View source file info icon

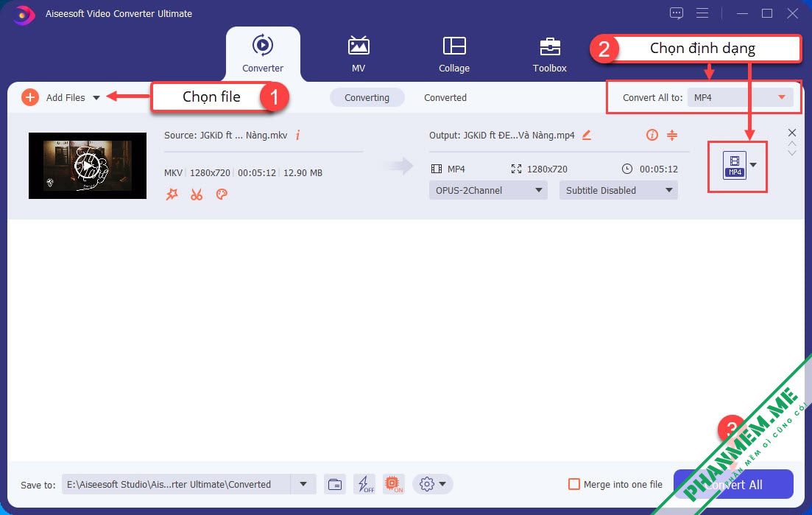pos(297,136)
